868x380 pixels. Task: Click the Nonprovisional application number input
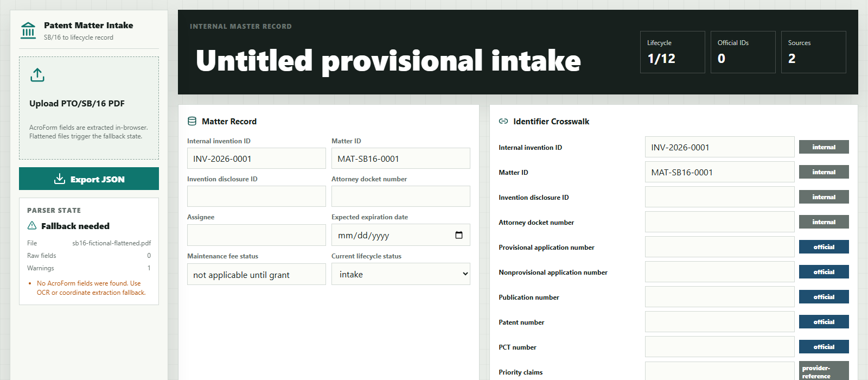[x=720, y=272]
